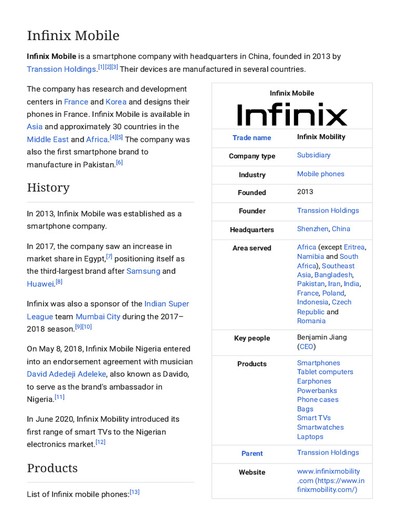399x532 pixels.
Task: Open the Smartwatches link
Action: click(320, 428)
